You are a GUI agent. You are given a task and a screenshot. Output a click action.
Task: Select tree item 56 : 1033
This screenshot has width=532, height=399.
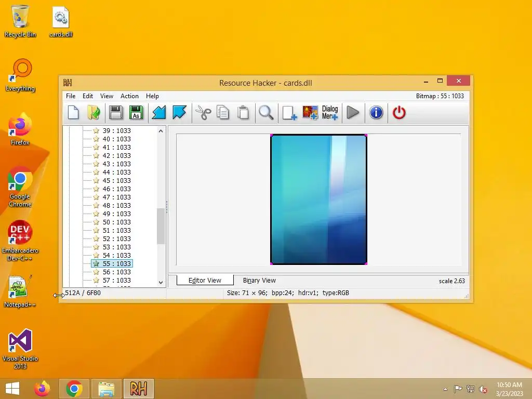coord(117,272)
